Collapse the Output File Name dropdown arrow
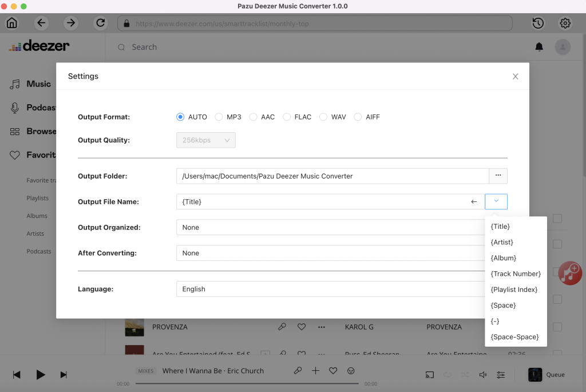The width and height of the screenshot is (586, 392). click(x=496, y=201)
